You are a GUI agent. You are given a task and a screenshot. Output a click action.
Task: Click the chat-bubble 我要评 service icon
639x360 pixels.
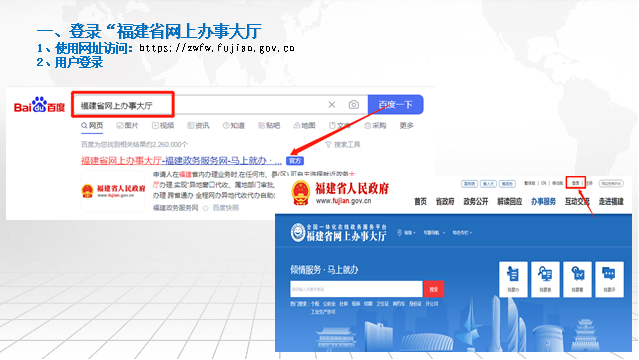click(x=609, y=280)
